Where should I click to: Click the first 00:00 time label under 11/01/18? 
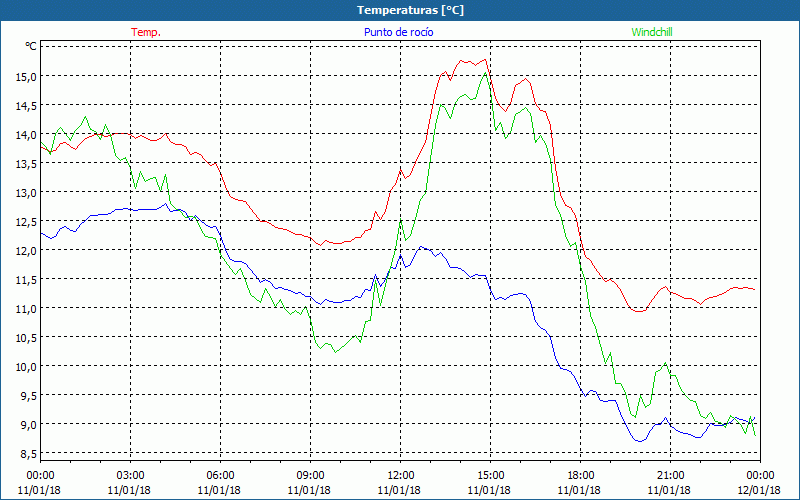click(40, 476)
